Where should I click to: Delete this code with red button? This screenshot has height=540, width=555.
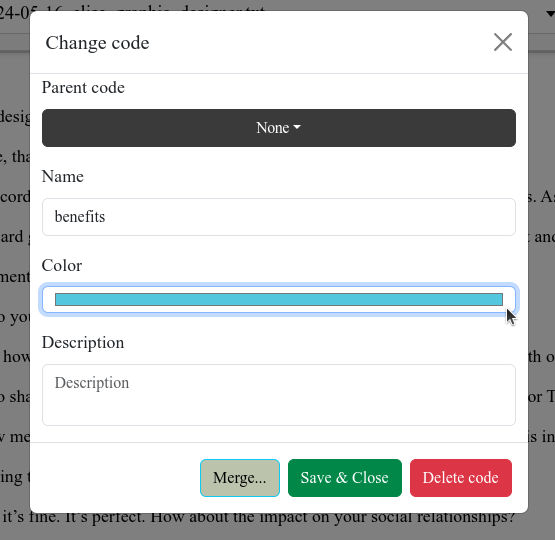point(461,478)
